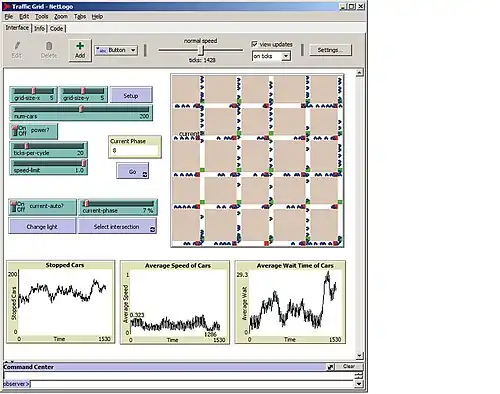Image resolution: width=500 pixels, height=394 pixels.
Task: Switch to the Interface tab
Action: (x=17, y=28)
